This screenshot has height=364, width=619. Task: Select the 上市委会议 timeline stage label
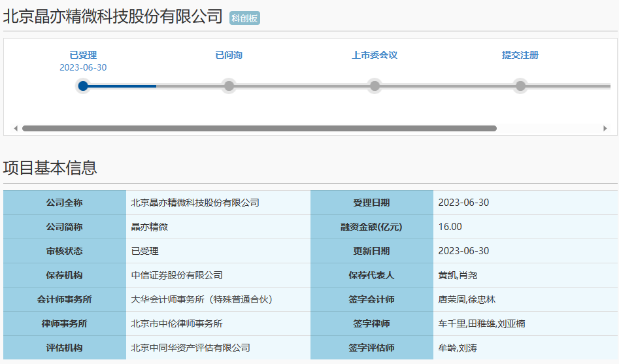(375, 55)
